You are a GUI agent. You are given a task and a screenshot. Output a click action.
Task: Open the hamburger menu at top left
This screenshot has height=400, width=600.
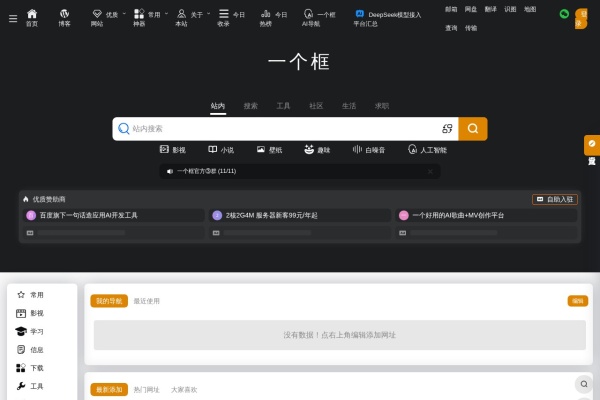pos(13,18)
